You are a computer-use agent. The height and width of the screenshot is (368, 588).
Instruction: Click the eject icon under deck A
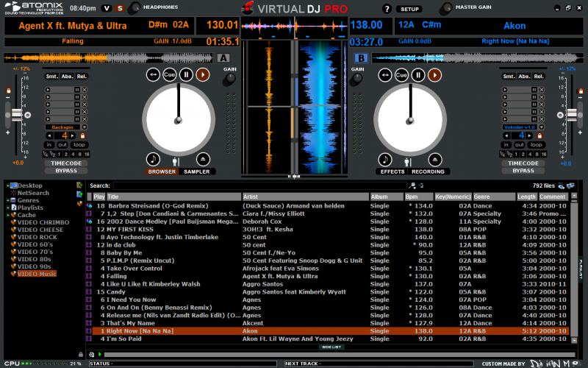tap(203, 159)
